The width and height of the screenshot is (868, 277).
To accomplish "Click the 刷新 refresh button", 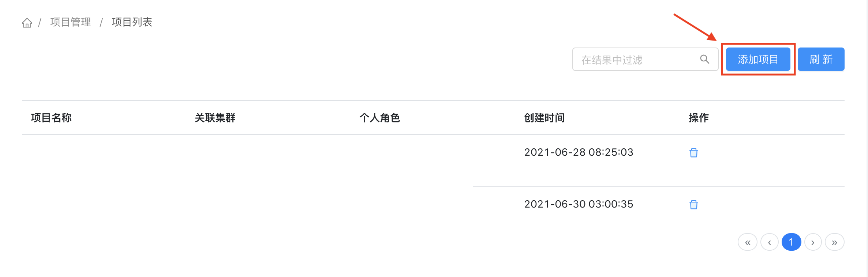I will (x=821, y=59).
